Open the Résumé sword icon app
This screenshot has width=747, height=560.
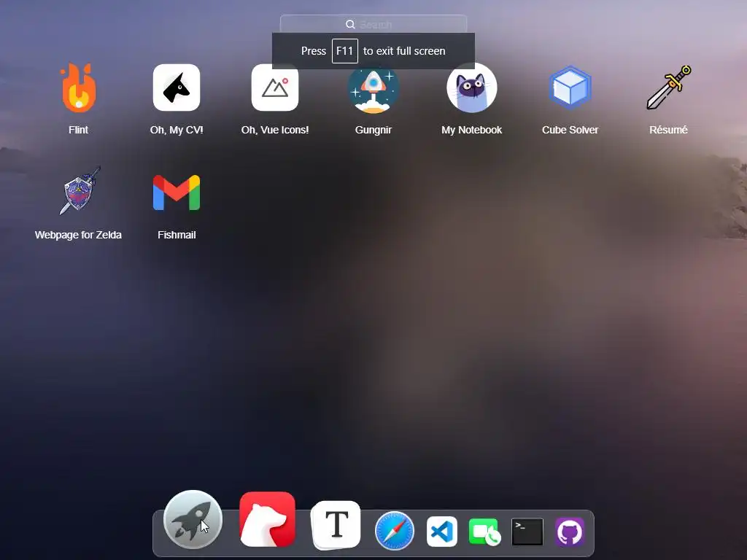pos(668,87)
